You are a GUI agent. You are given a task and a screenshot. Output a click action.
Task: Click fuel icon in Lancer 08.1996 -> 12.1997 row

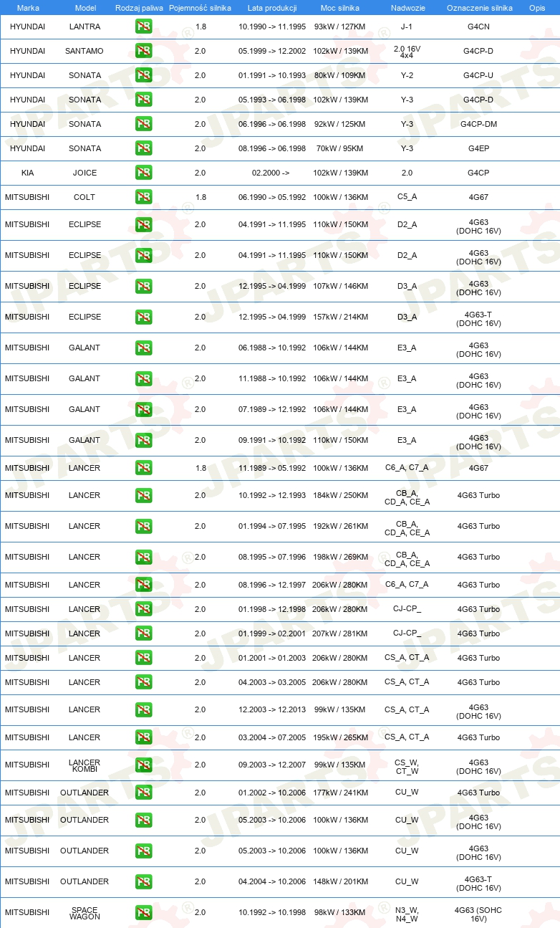(x=143, y=585)
